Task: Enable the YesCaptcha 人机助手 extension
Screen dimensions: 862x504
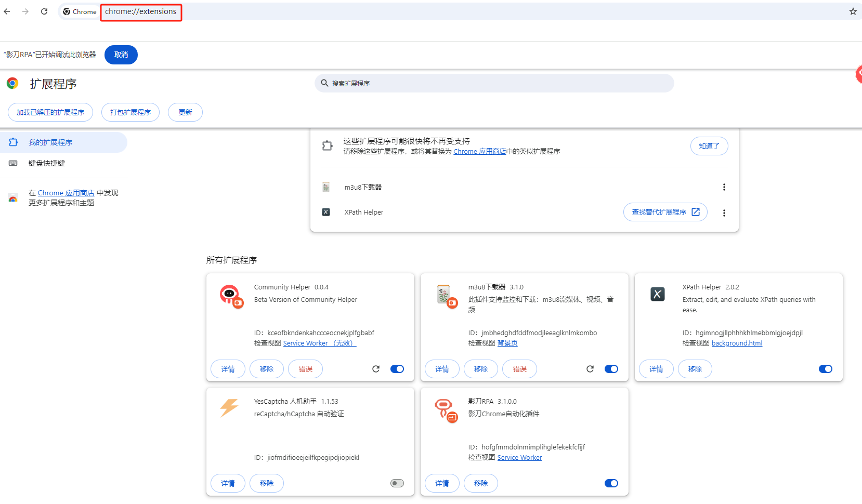Action: coord(397,483)
